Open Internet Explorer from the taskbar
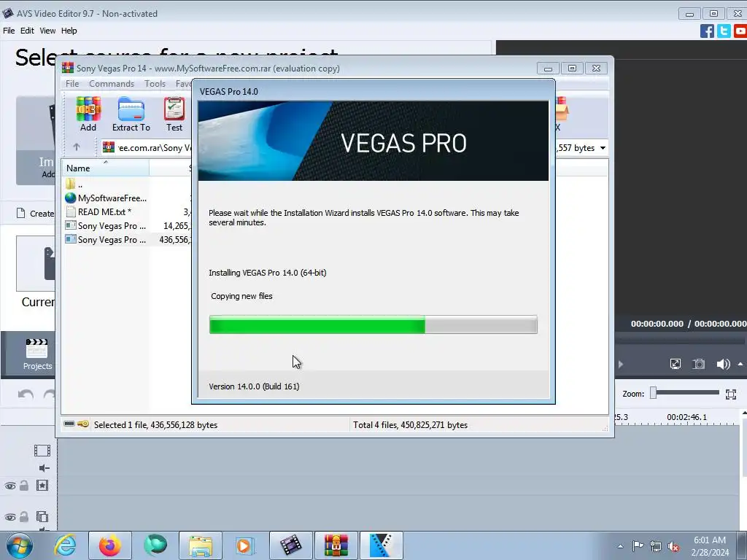The height and width of the screenshot is (560, 747). pyautogui.click(x=65, y=545)
